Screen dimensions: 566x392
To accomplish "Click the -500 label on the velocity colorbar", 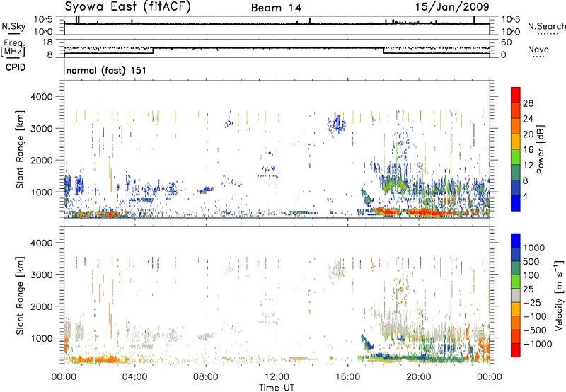I will [534, 330].
